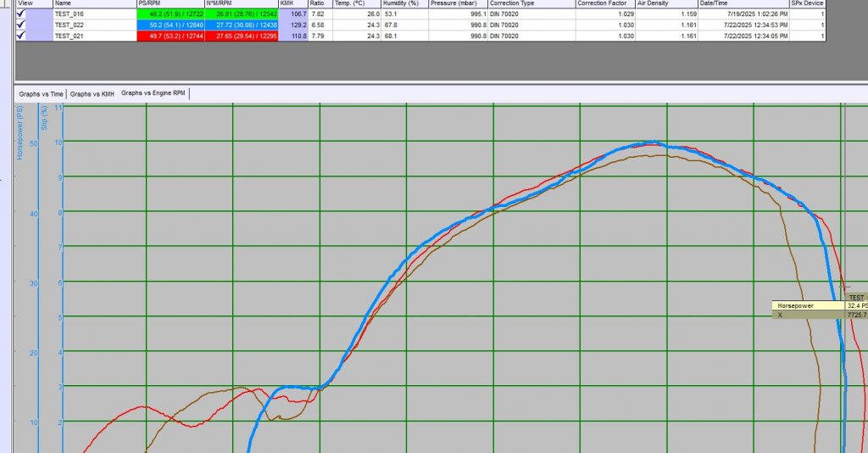Click humidity value 67.8
The width and height of the screenshot is (868, 453).
pyautogui.click(x=390, y=25)
